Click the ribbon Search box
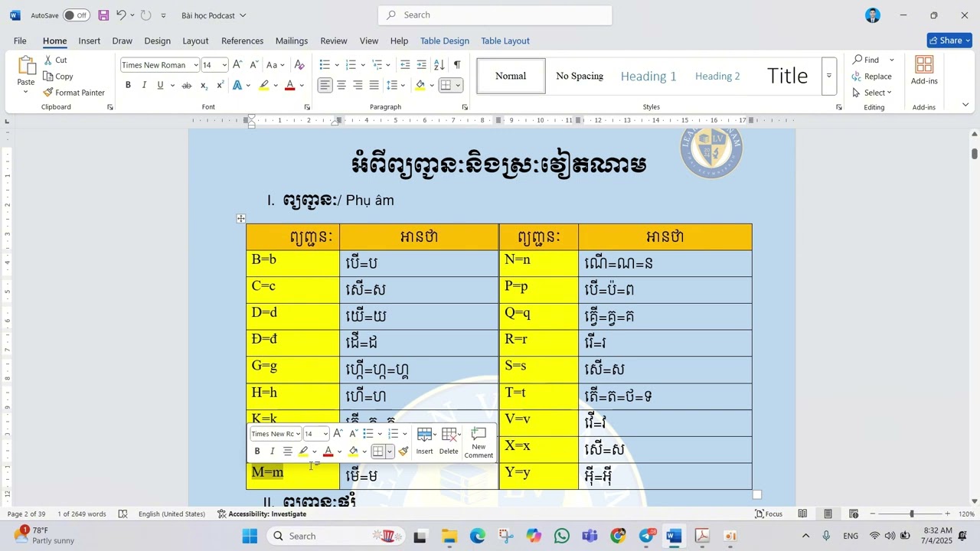Viewport: 980px width, 551px height. pyautogui.click(x=495, y=15)
